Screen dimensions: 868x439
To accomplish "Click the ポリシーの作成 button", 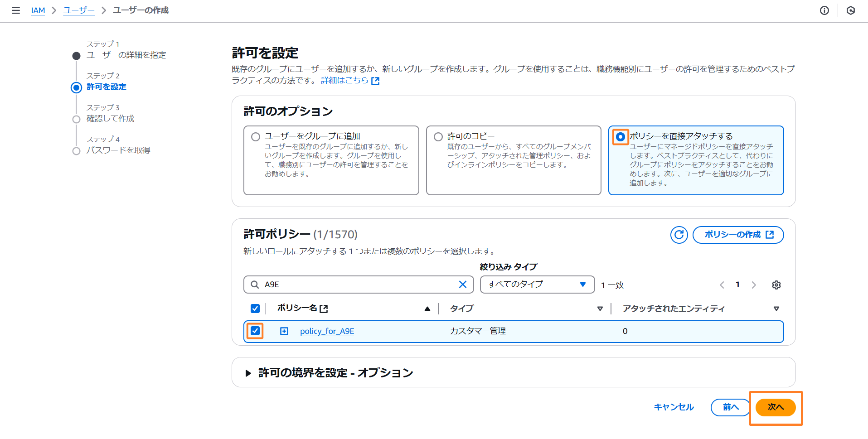I will (x=738, y=235).
